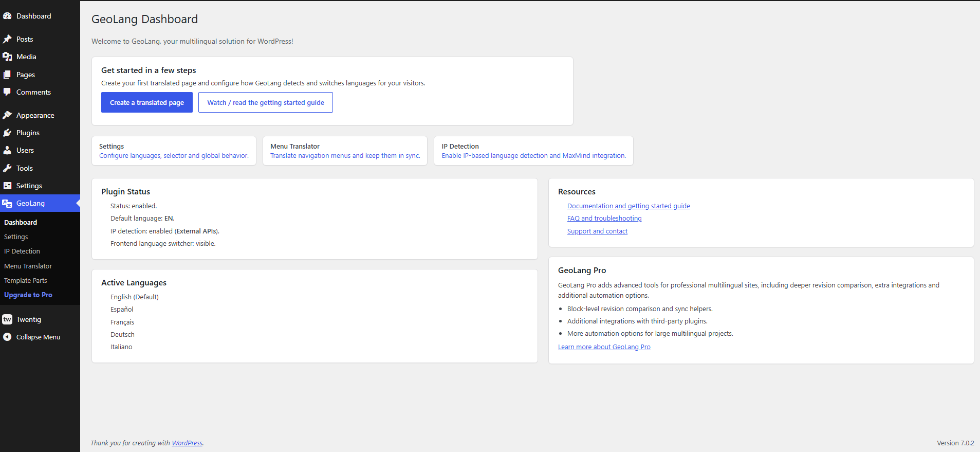Click the Posts pushpin icon

[x=7, y=39]
